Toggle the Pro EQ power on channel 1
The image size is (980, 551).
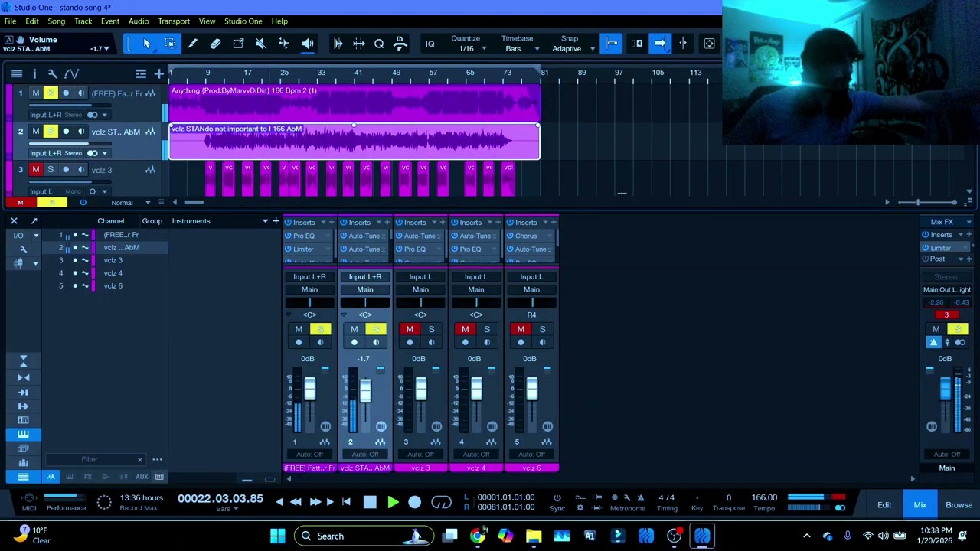tap(288, 236)
